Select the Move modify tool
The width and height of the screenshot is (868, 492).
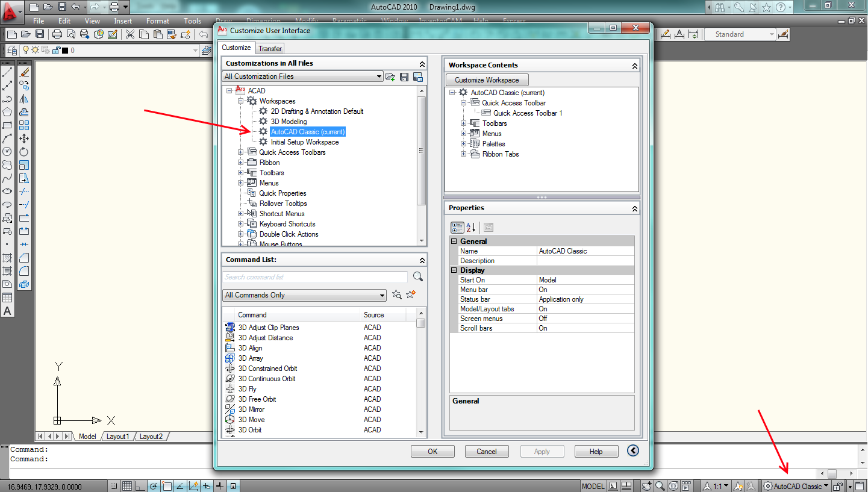(x=24, y=139)
